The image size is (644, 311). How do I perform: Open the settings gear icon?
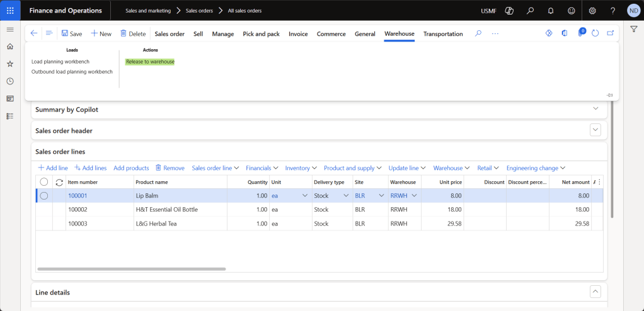(x=592, y=11)
